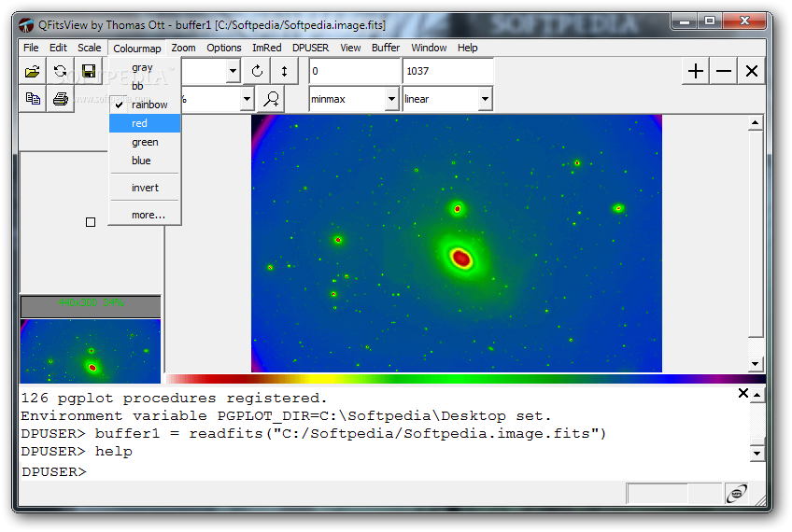Click the X multiply toolbar button
Screen dimensions: 792x532
tap(751, 71)
